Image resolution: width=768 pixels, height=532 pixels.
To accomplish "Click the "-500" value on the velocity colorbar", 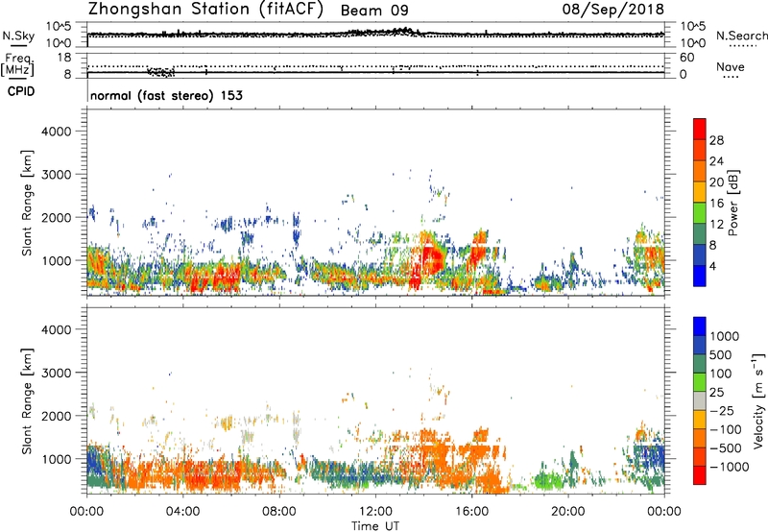I will point(725,448).
